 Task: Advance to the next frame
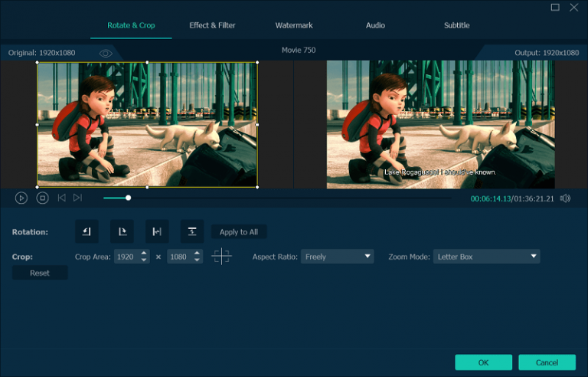(77, 198)
